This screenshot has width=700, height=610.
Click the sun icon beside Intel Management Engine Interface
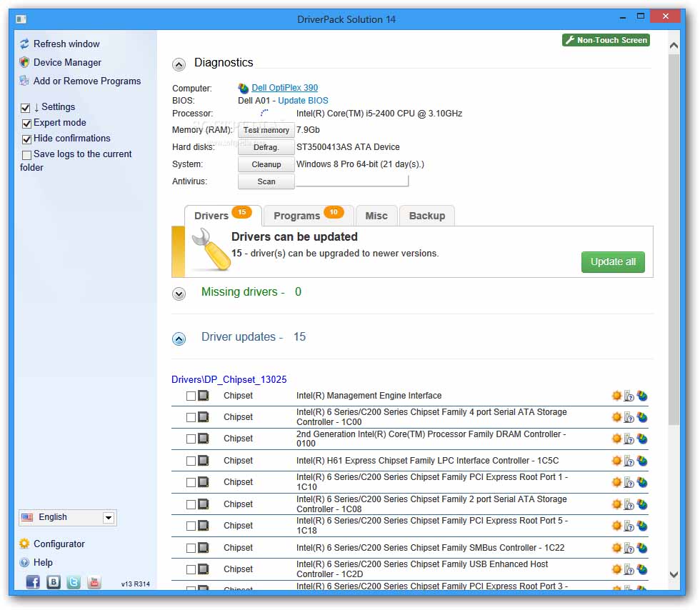[x=616, y=395]
